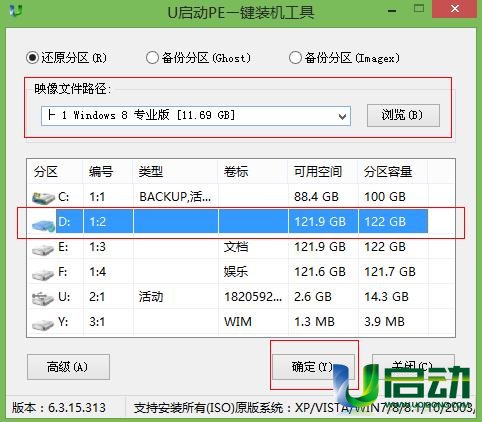Viewport: 482px width, 422px height.
Task: Click the F: drive icon
Action: coord(43,274)
